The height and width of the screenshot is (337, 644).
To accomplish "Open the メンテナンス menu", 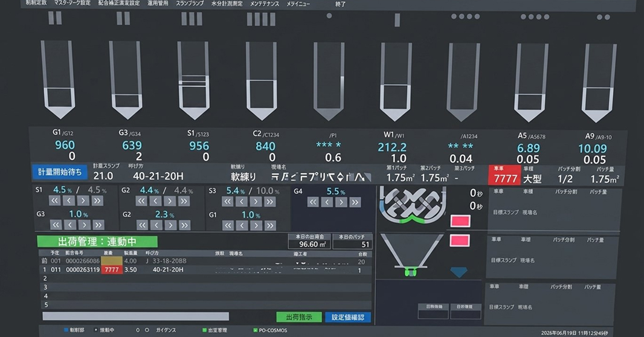I will [x=265, y=4].
